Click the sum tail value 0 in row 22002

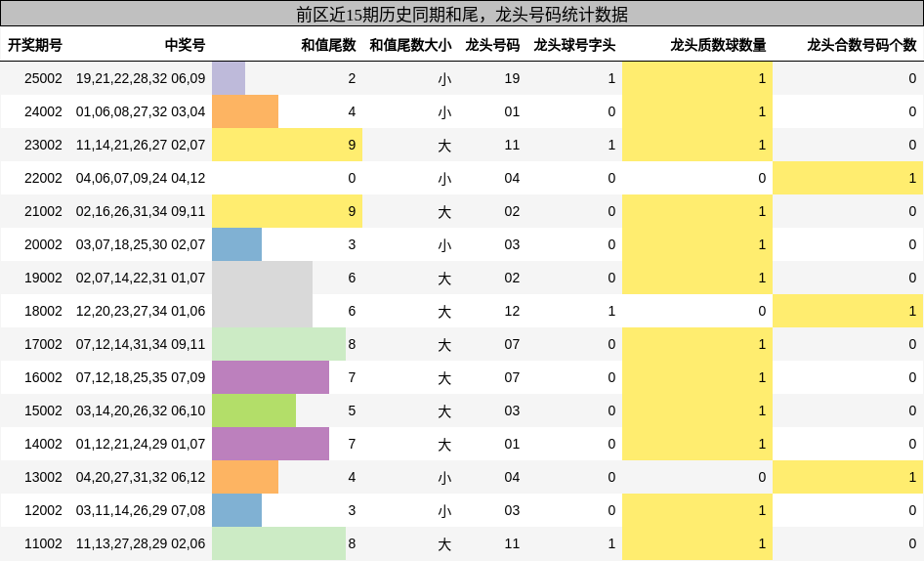[x=352, y=178]
